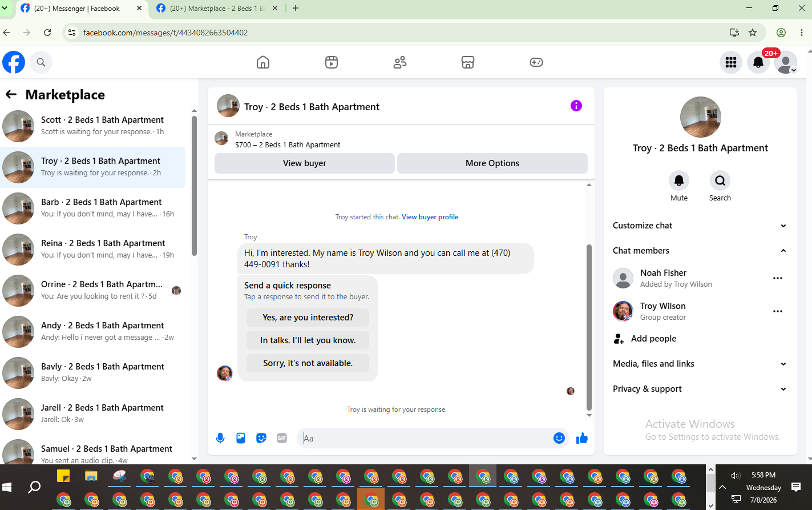Screen dimensions: 812x510
Task: Click the conversation list scrollbar
Action: (x=194, y=186)
